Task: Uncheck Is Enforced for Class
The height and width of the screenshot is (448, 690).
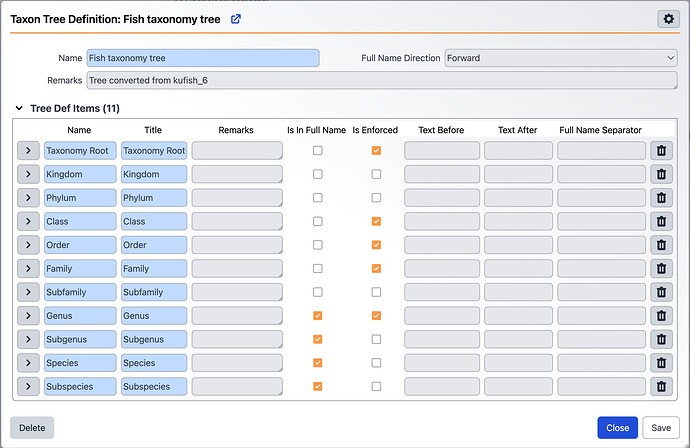Action: (376, 221)
